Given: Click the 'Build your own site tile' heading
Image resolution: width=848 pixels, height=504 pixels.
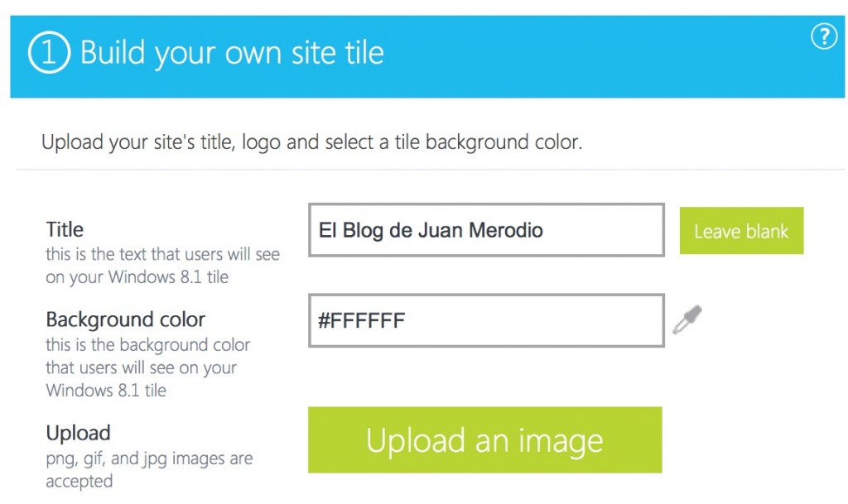Looking at the screenshot, I should (232, 53).
